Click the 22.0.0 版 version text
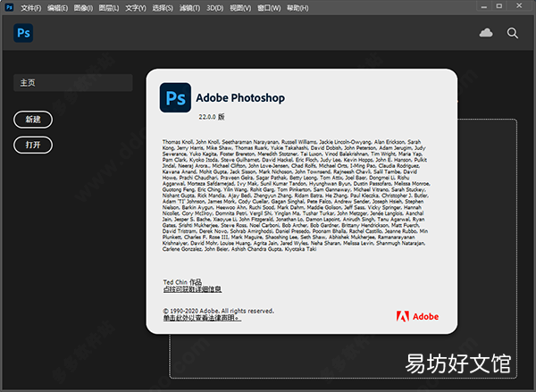The height and width of the screenshot is (392, 536). [212, 117]
